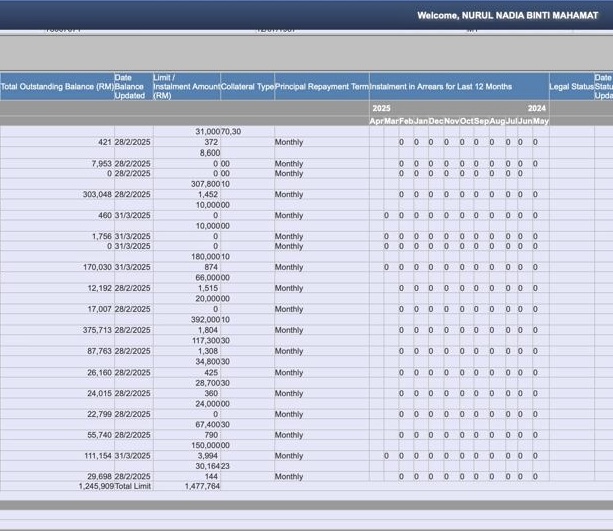Select the May month column header
Viewport: 613px width, 531px height.
[541, 121]
